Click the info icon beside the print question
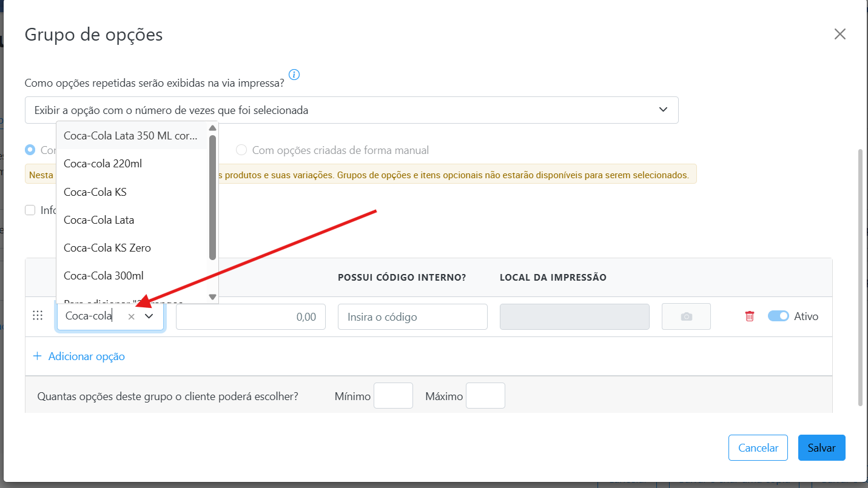 coord(294,75)
